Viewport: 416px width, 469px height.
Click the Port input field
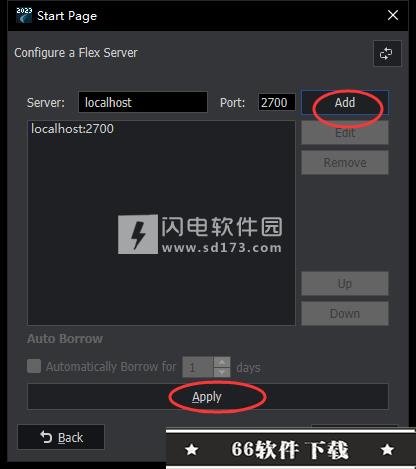pyautogui.click(x=277, y=102)
